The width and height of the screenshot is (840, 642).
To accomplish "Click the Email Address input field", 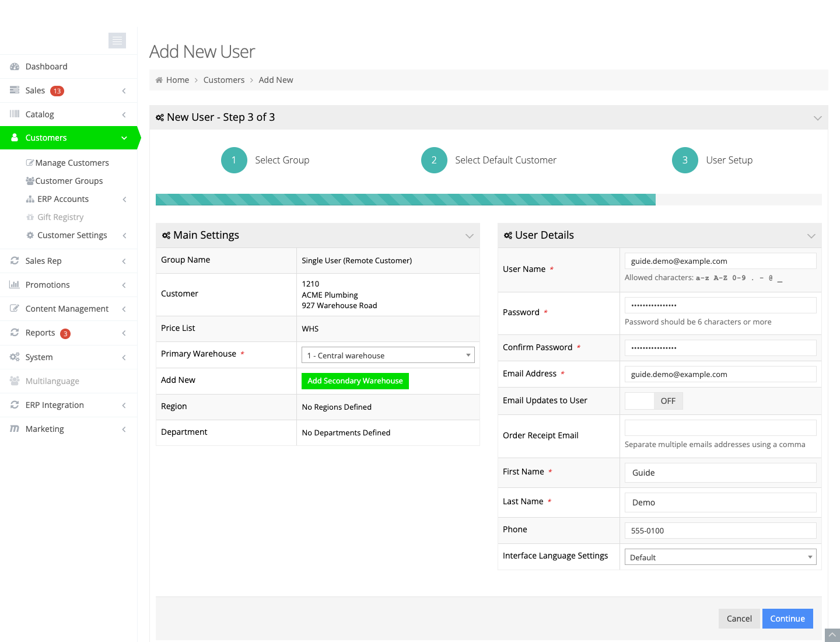I will coord(720,374).
